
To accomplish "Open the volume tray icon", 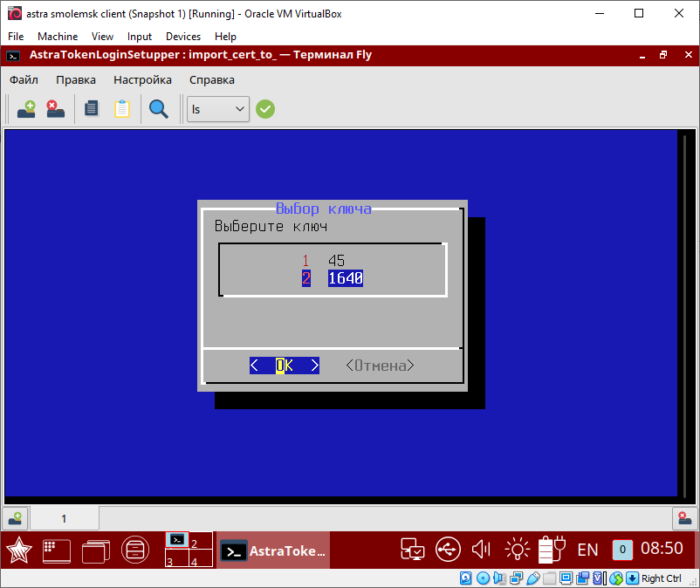I will pos(481,550).
